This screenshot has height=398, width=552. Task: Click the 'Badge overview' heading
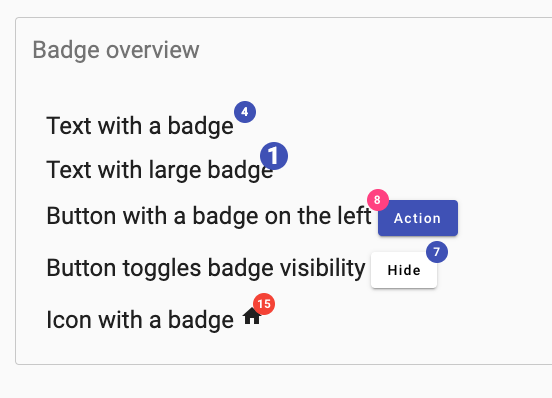(116, 50)
